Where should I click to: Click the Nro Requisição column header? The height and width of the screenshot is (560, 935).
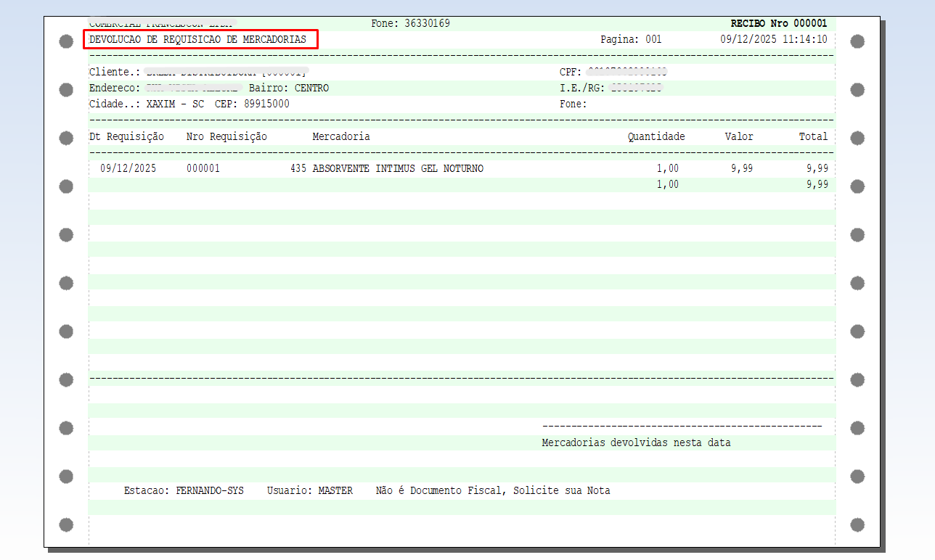tap(226, 136)
